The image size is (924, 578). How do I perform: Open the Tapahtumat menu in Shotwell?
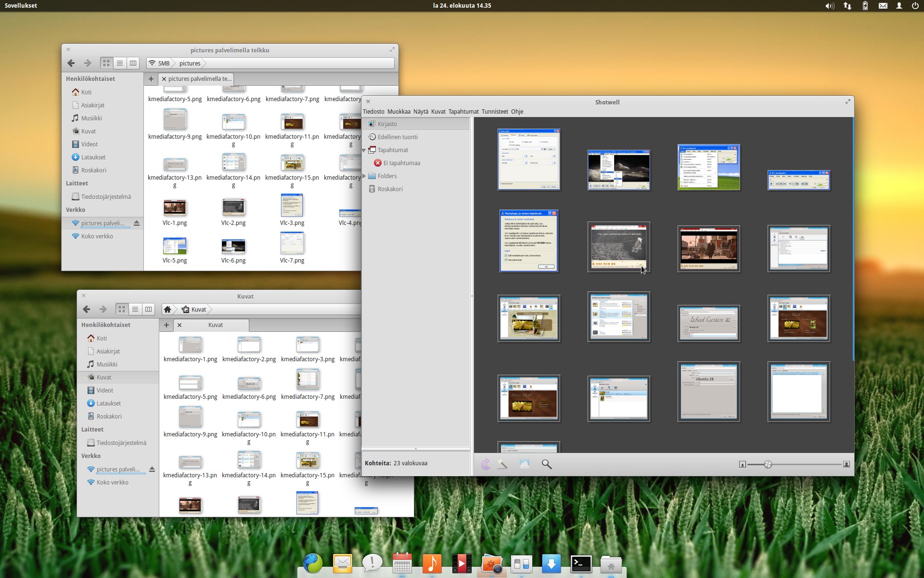[463, 111]
